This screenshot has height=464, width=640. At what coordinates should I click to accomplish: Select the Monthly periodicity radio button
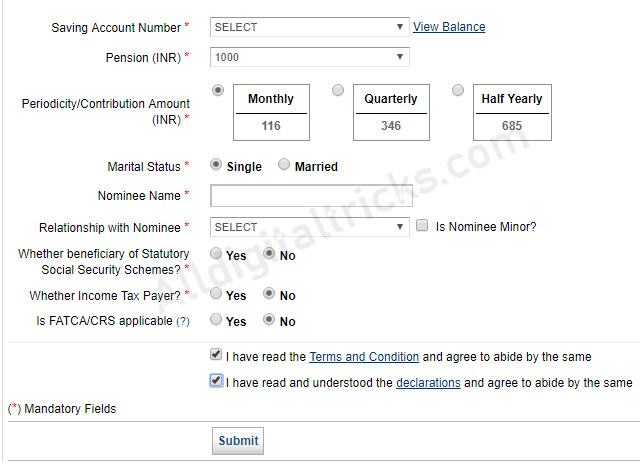pyautogui.click(x=218, y=90)
